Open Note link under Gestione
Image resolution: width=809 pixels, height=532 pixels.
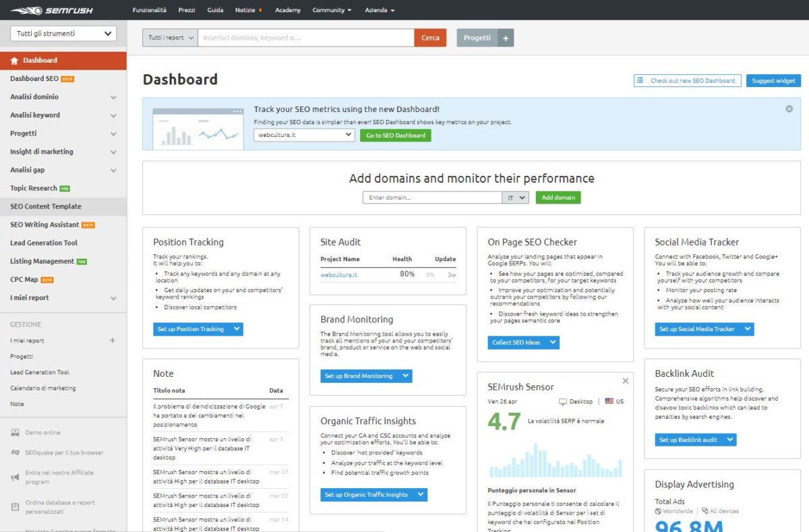pos(17,404)
